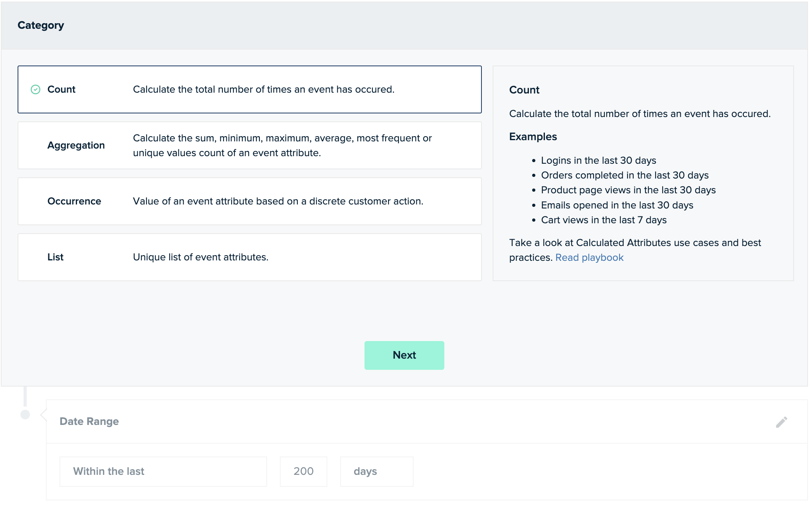Click the green checkmark icon on Count
Image resolution: width=812 pixels, height=508 pixels.
(35, 89)
